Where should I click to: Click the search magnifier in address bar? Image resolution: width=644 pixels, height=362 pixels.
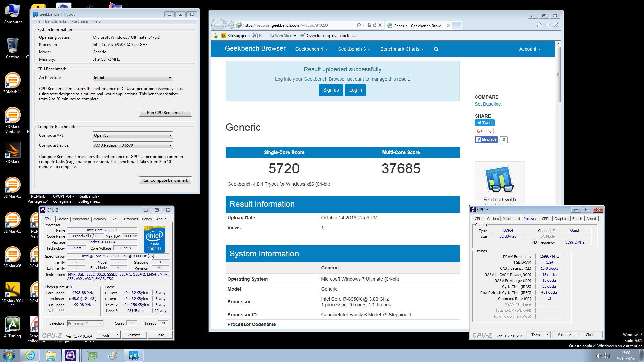(359, 25)
